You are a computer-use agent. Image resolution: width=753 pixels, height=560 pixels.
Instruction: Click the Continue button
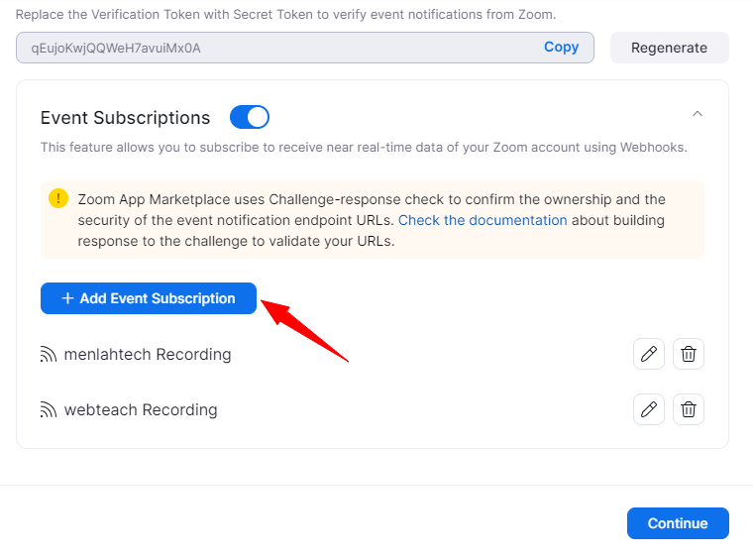(x=678, y=523)
